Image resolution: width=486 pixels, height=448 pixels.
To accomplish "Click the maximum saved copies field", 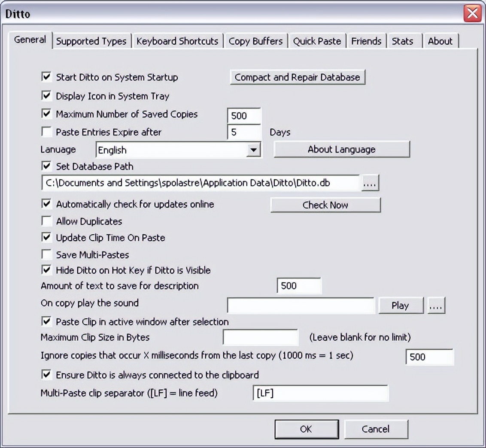I will pos(244,116).
